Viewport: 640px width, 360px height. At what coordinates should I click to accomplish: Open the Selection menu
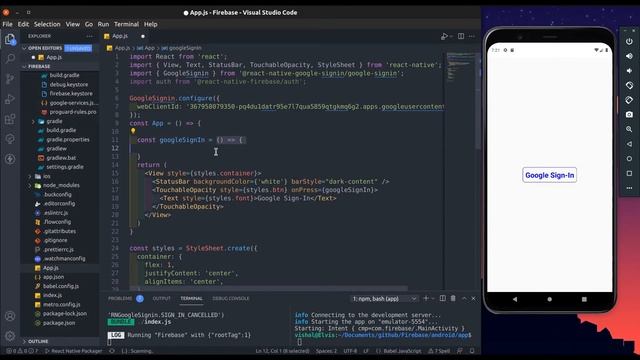click(x=47, y=24)
